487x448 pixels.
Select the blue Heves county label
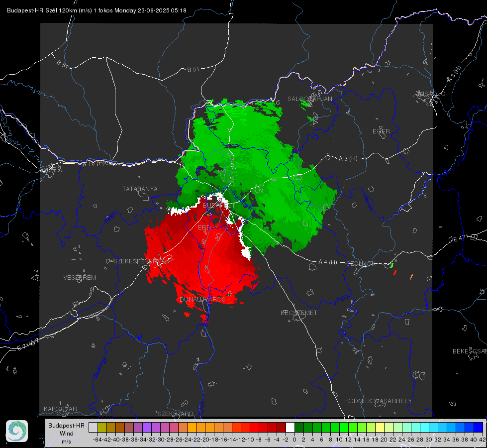(x=368, y=203)
